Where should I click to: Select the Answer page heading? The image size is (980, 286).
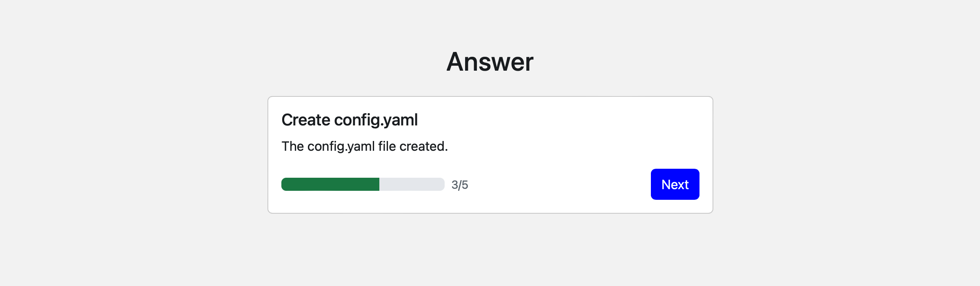click(490, 61)
